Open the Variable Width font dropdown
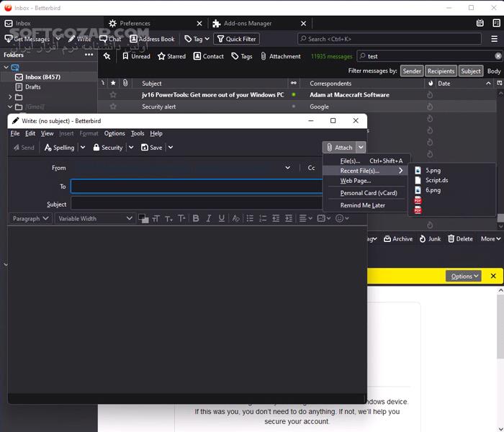 pyautogui.click(x=95, y=219)
